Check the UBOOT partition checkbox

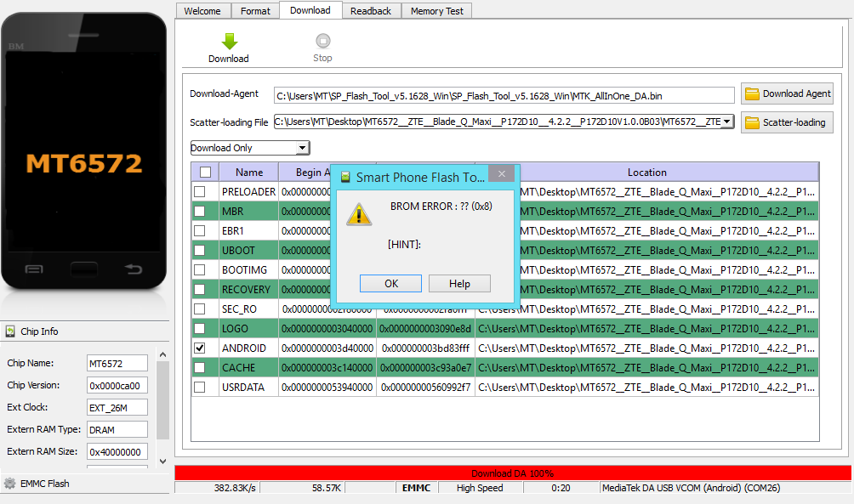pos(200,251)
